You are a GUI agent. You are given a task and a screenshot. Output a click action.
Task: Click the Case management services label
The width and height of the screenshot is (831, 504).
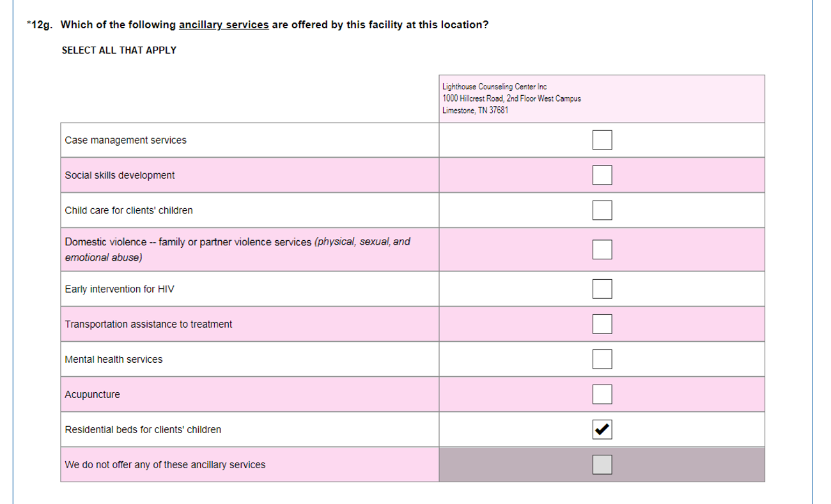point(126,140)
